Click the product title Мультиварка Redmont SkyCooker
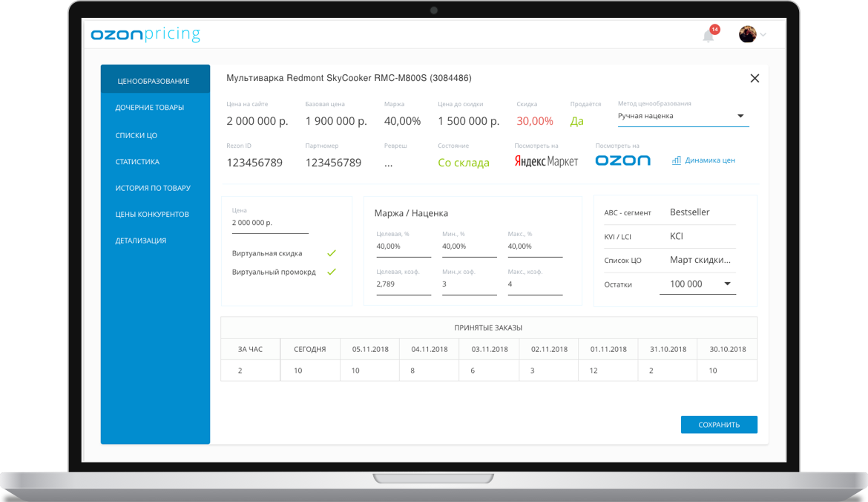868x502 pixels. pos(349,78)
